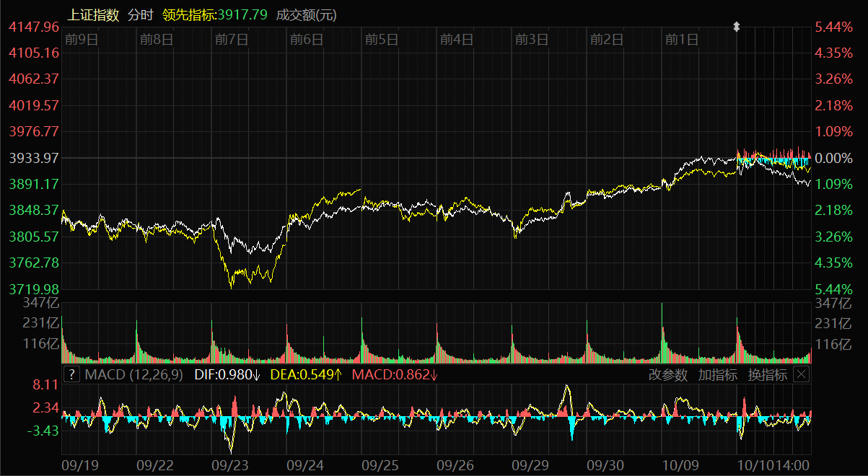Click the DIF down arrow indicator
The width and height of the screenshot is (868, 476).
point(257,374)
